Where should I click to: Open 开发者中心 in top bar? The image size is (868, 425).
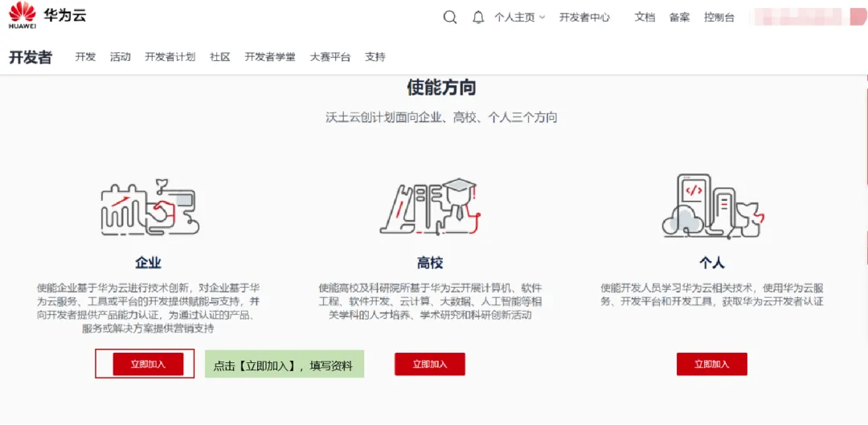click(584, 17)
